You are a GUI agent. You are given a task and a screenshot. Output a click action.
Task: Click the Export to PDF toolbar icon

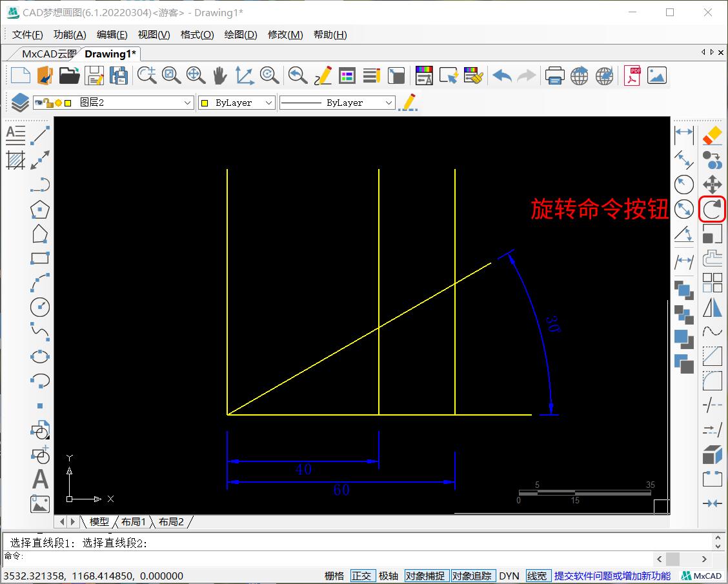click(x=631, y=76)
